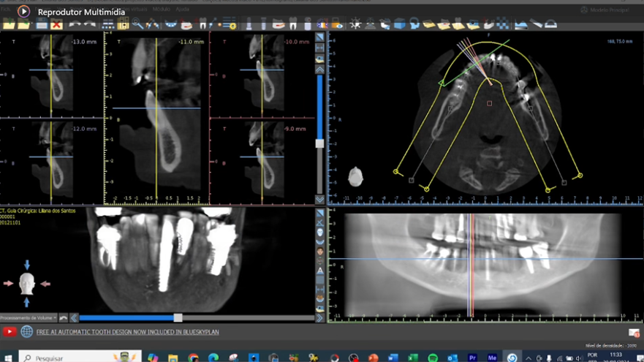This screenshot has width=644, height=362.
Task: Open the Ajuda menu
Action: pos(182,9)
